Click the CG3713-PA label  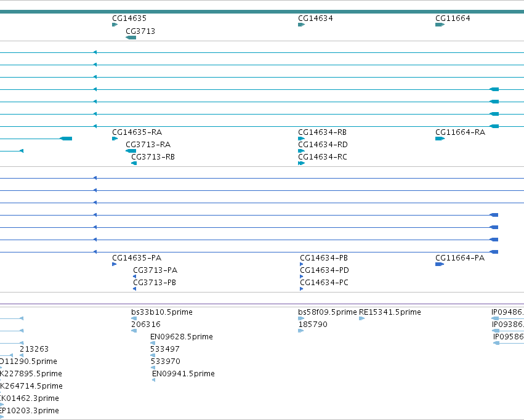tap(155, 270)
